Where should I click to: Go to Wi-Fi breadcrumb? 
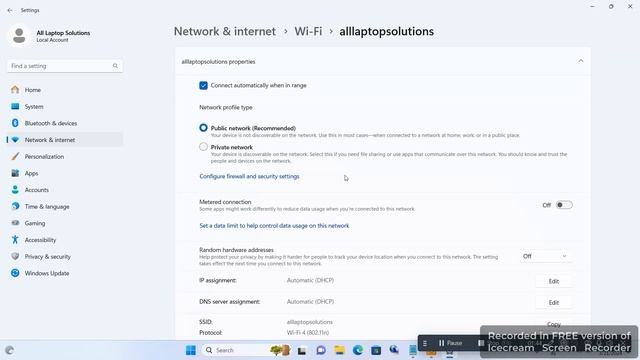pos(308,31)
